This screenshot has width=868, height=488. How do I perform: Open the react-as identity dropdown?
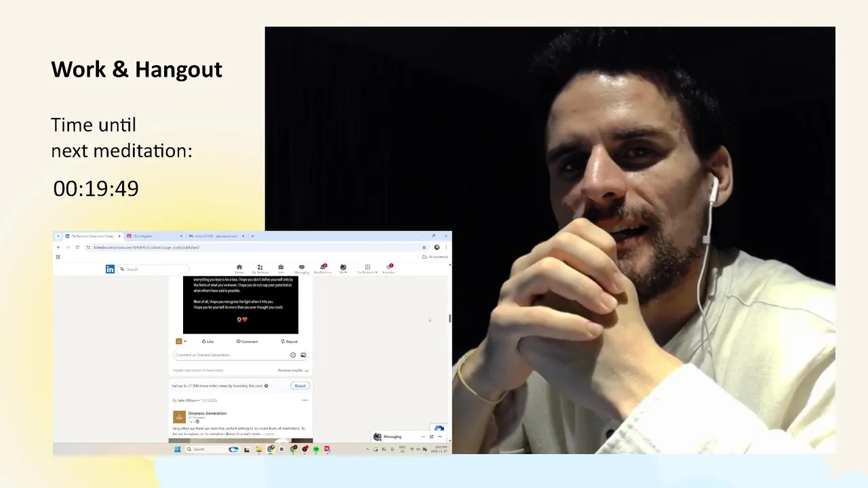coord(181,342)
